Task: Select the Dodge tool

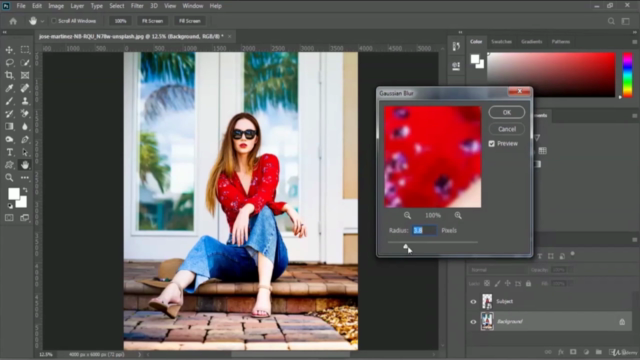Action: pyautogui.click(x=9, y=140)
